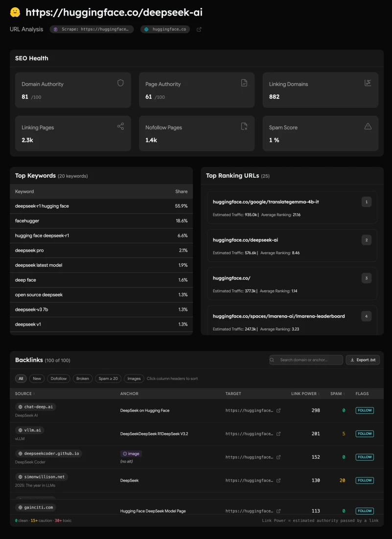Click the "deep face" keyword row
This screenshot has height=539, width=392.
pyautogui.click(x=101, y=280)
